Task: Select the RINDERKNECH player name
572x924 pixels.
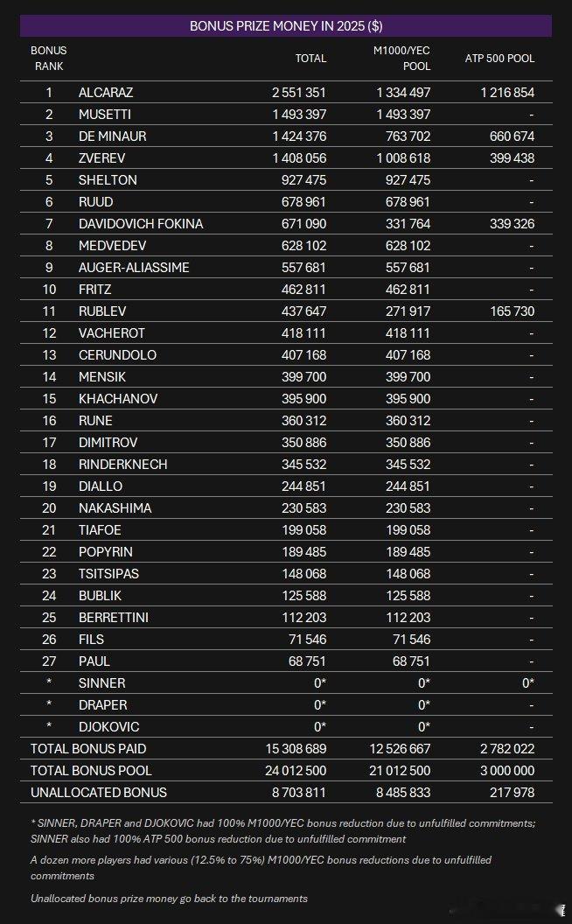Action: [122, 464]
